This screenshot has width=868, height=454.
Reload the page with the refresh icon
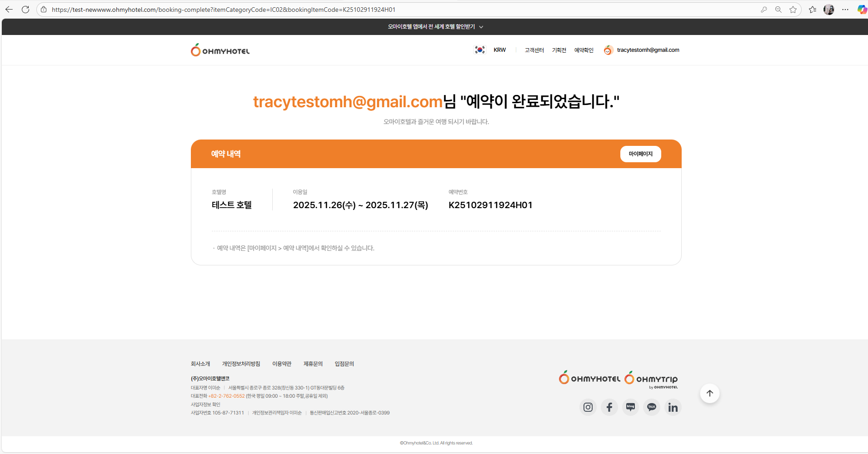[25, 10]
